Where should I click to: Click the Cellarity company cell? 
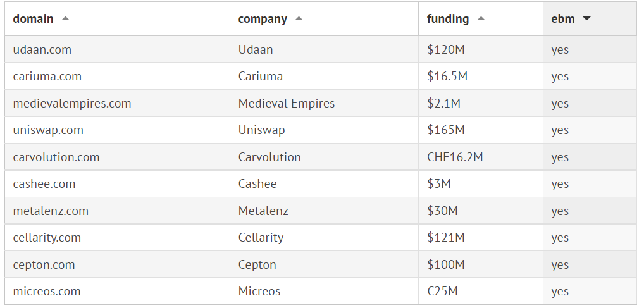coord(261,238)
